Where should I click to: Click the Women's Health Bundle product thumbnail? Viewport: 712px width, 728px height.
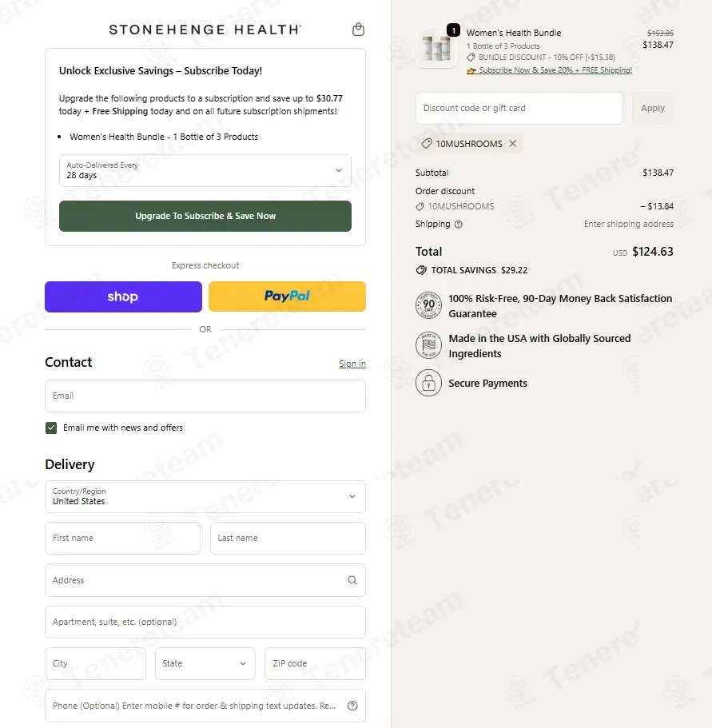point(437,48)
